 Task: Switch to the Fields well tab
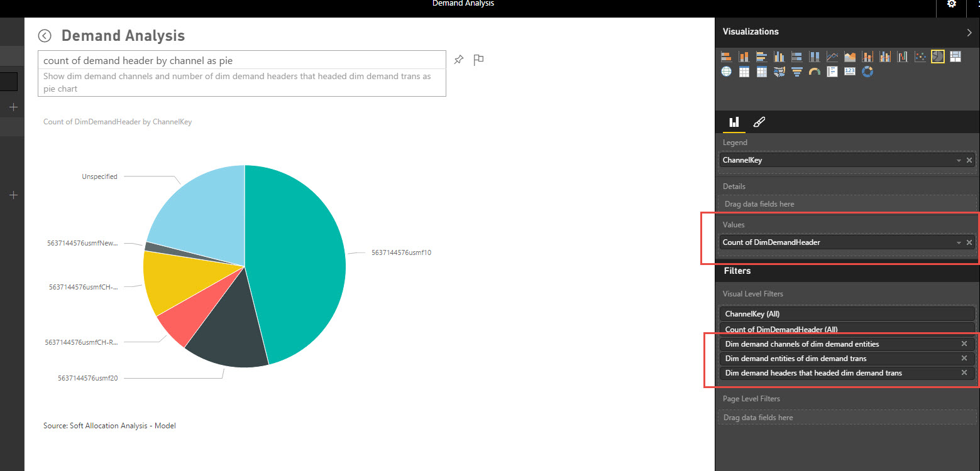point(734,122)
